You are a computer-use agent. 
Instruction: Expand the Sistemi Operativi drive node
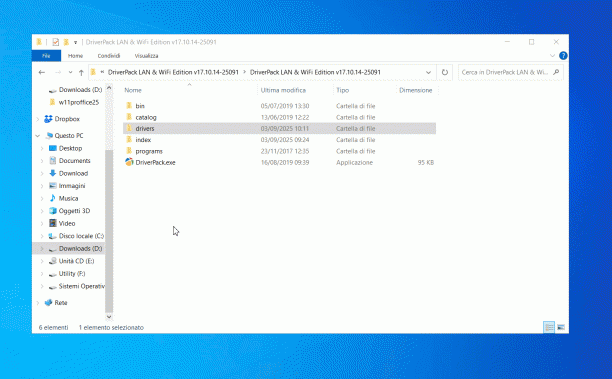(x=42, y=286)
